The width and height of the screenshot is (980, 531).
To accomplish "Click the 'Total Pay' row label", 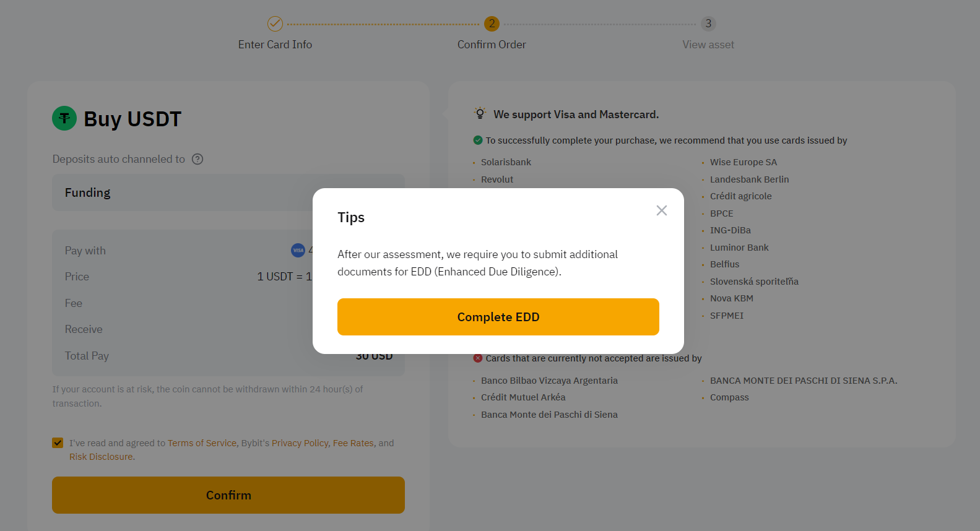I will [x=87, y=356].
